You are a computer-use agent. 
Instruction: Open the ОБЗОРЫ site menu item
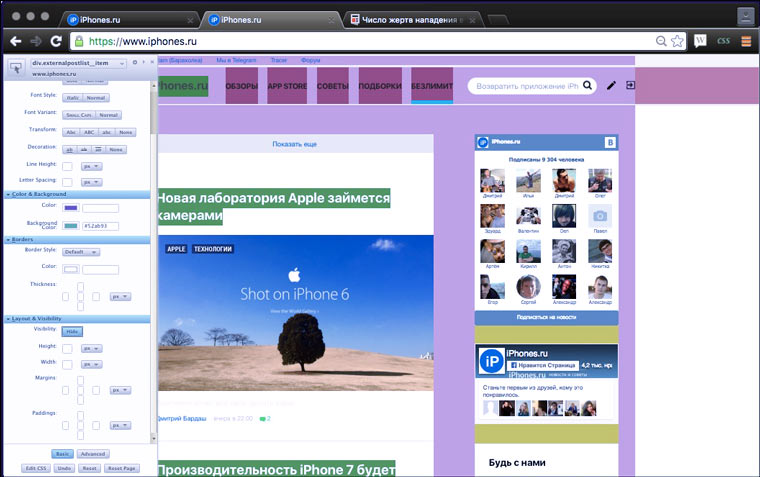pos(241,86)
